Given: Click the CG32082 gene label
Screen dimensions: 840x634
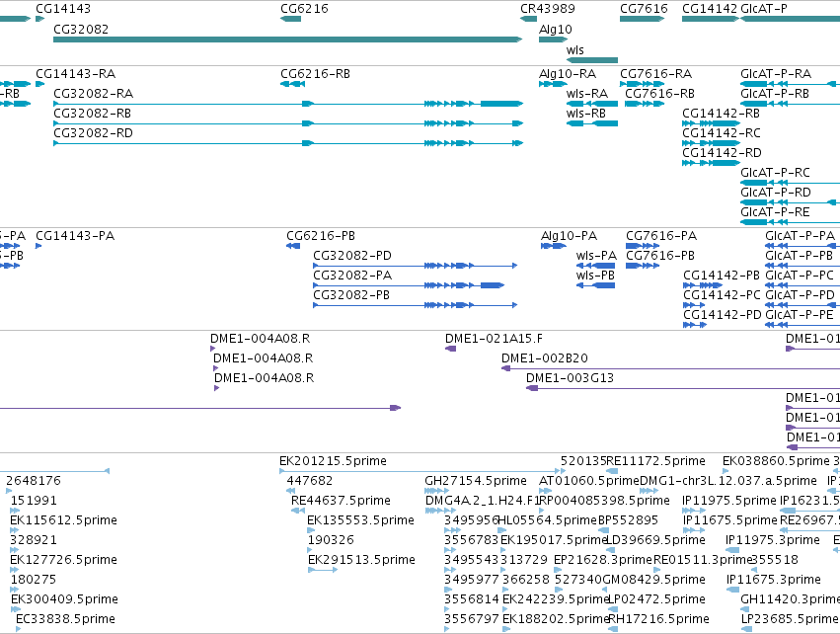Looking at the screenshot, I should point(81,30).
